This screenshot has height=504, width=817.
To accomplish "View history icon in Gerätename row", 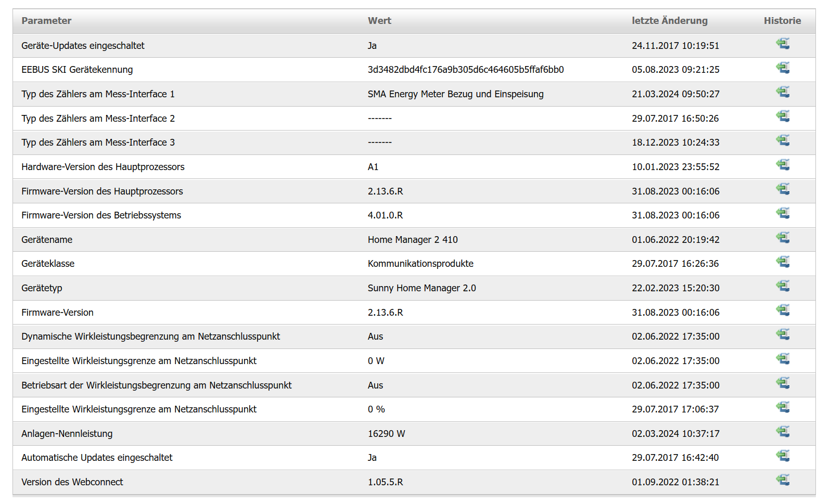I will click(x=783, y=238).
